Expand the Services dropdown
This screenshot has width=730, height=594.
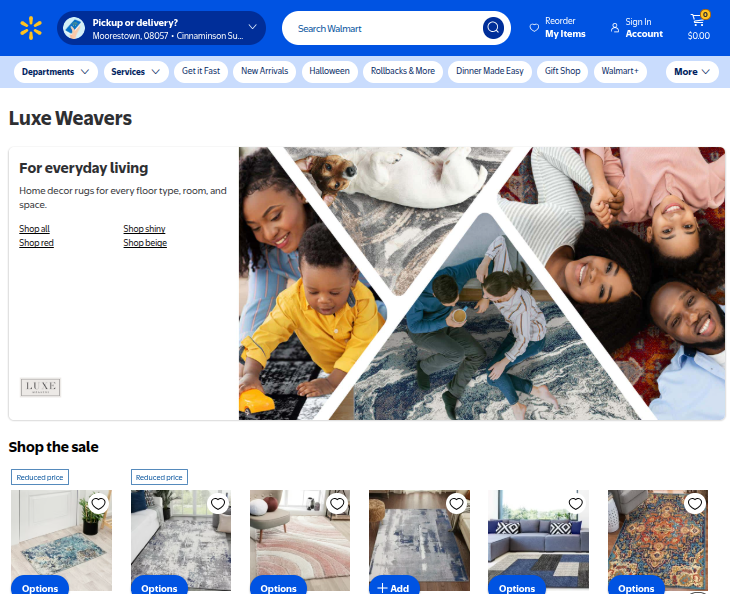(135, 72)
